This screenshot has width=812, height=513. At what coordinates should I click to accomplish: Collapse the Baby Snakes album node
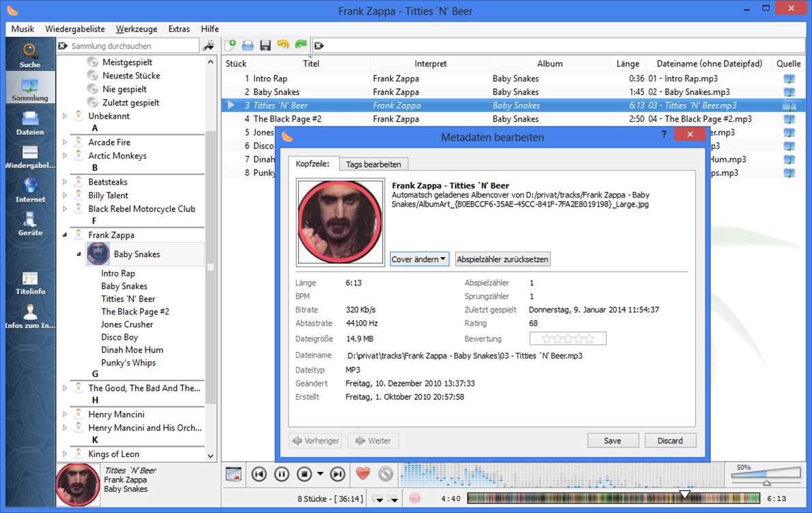(79, 254)
